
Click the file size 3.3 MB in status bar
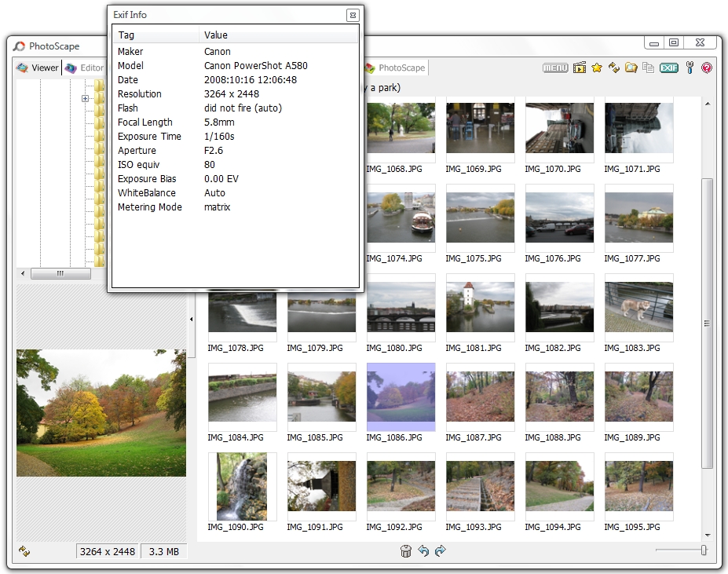point(164,551)
